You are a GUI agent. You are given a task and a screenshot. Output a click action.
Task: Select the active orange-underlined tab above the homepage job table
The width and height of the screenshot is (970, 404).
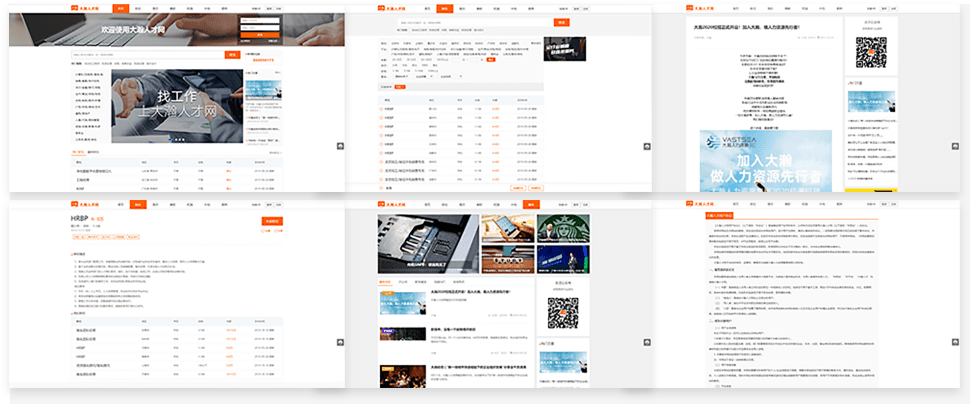tap(77, 152)
